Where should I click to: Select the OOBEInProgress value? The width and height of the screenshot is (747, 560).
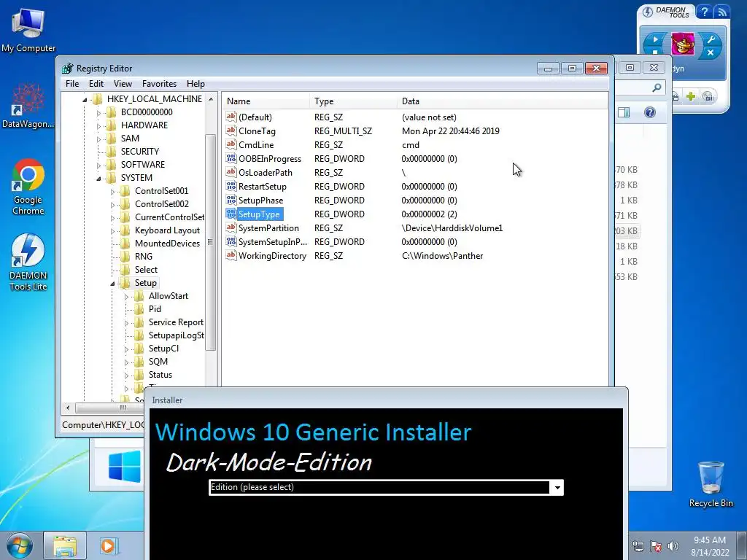[270, 158]
